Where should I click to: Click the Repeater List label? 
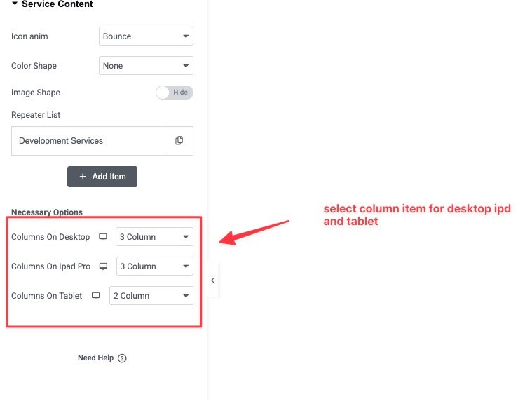coord(36,115)
